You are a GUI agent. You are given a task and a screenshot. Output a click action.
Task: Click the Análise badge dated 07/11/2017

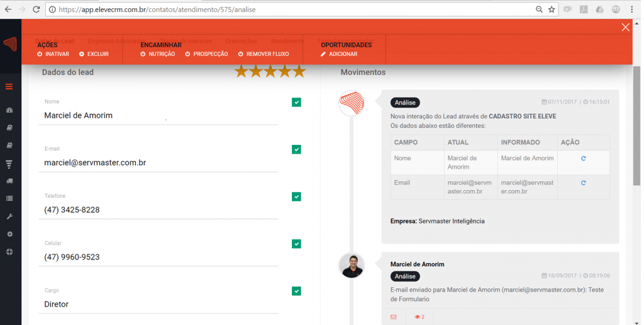pyautogui.click(x=405, y=103)
